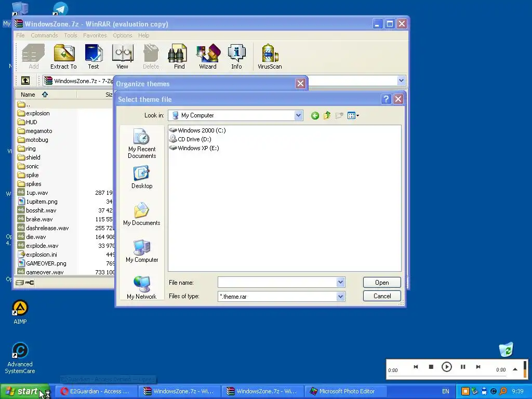Screen dimensions: 532x399
Task: Click the File name input field
Action: click(277, 282)
